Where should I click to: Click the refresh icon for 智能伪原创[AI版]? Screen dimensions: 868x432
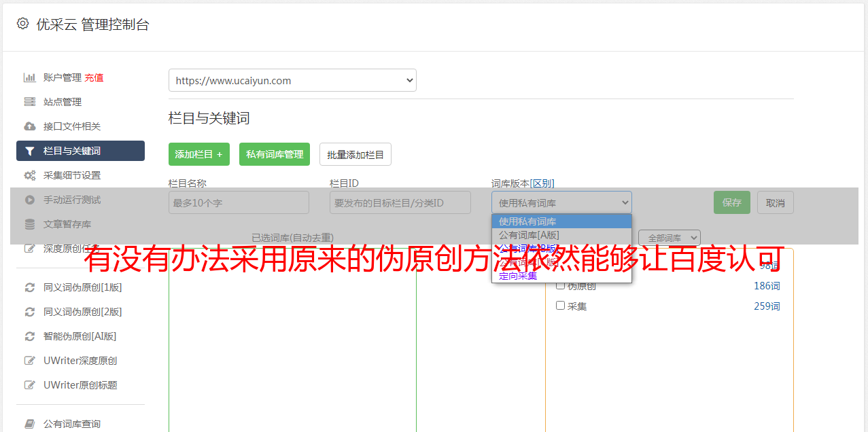pyautogui.click(x=29, y=336)
